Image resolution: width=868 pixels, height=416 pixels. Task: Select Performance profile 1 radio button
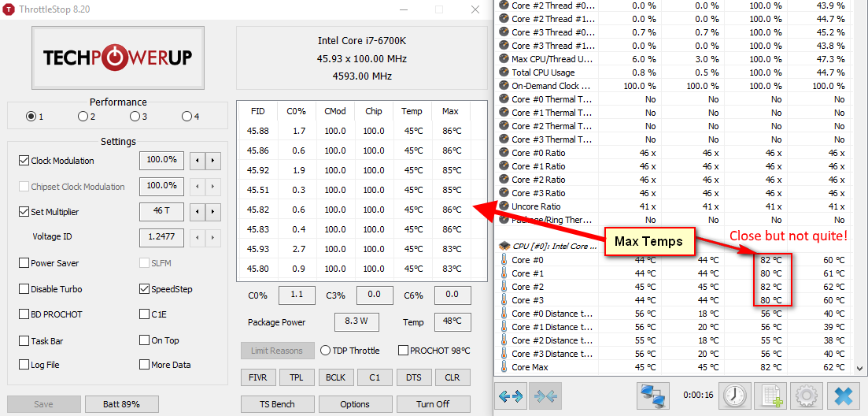pyautogui.click(x=31, y=117)
